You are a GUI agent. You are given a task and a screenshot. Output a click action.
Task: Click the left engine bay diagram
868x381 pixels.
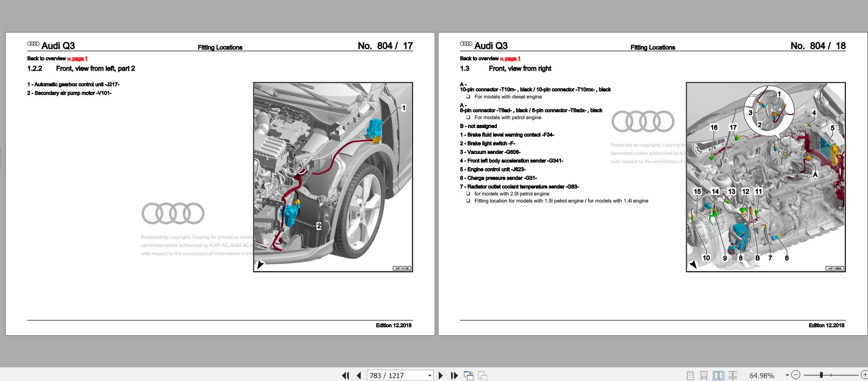(333, 177)
